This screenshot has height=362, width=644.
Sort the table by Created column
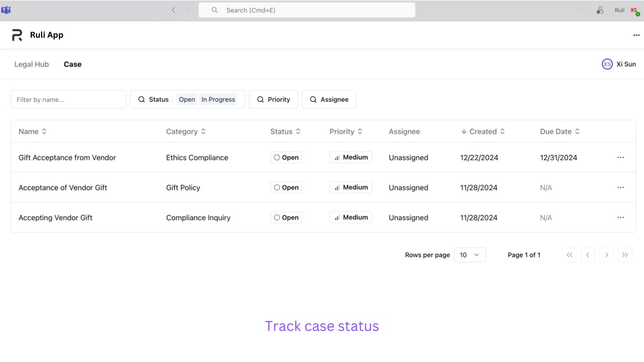[x=483, y=132]
